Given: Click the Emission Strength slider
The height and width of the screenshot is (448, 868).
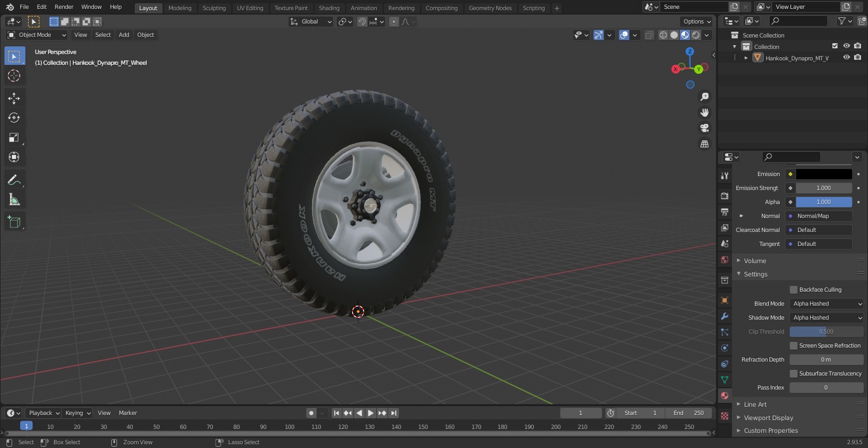Looking at the screenshot, I should (x=824, y=188).
